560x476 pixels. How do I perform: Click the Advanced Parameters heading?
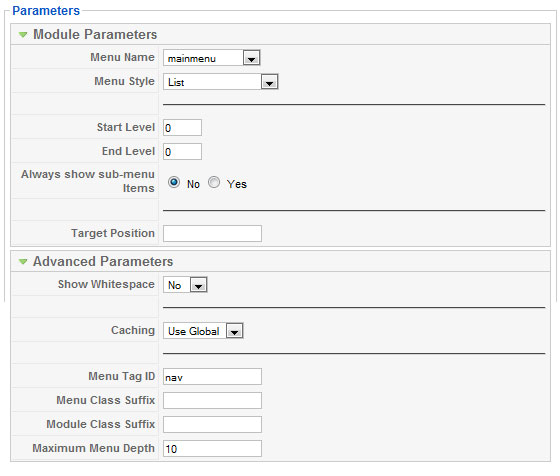pyautogui.click(x=103, y=262)
